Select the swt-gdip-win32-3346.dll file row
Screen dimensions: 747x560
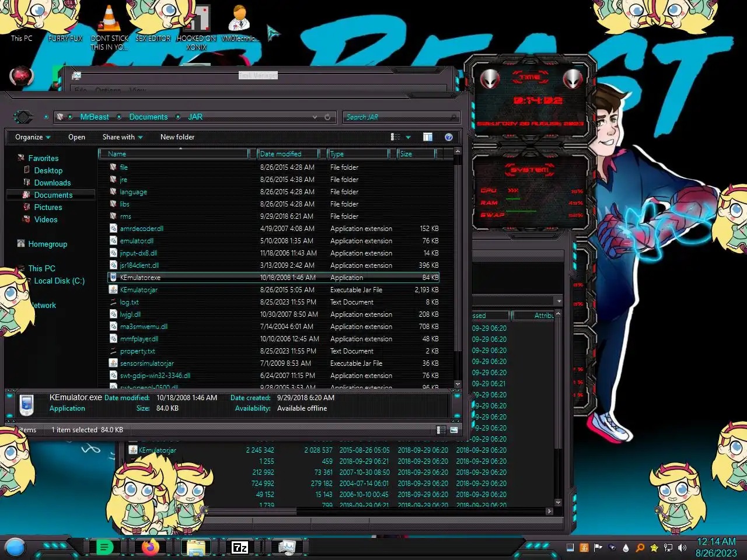coord(274,376)
